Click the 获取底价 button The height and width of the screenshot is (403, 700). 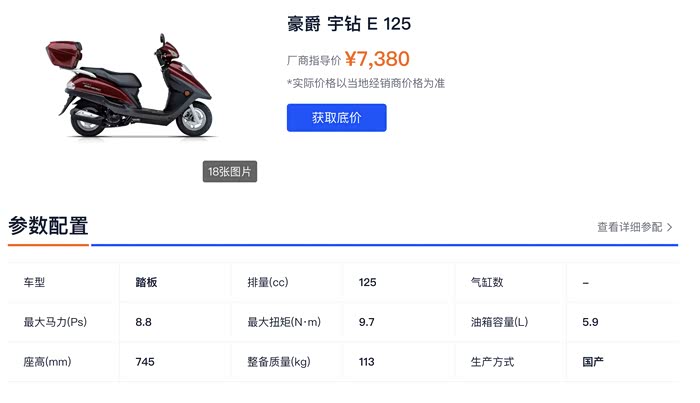pos(336,118)
